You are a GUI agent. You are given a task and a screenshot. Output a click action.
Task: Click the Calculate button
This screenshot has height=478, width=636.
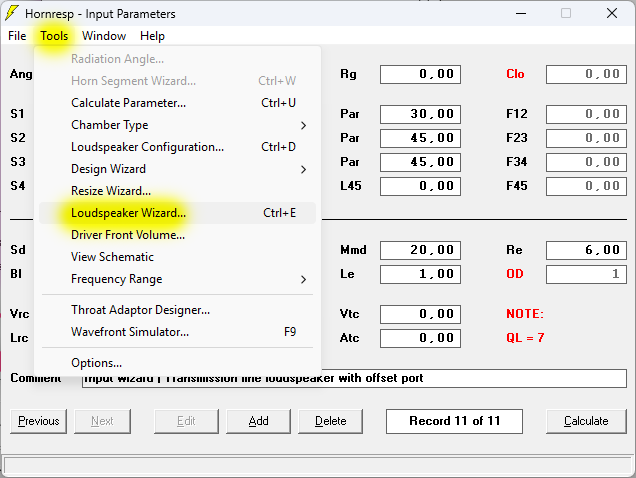click(x=586, y=421)
